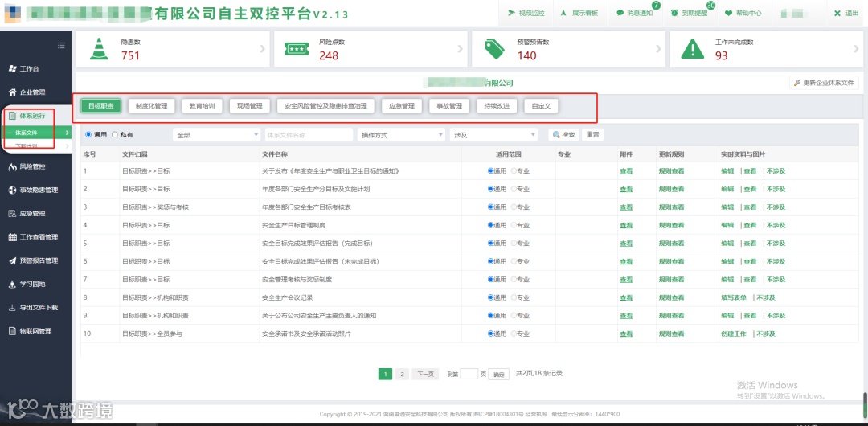Click the 企业管理 home icon in sidebar
This screenshot has width=868, height=426.
(x=12, y=92)
